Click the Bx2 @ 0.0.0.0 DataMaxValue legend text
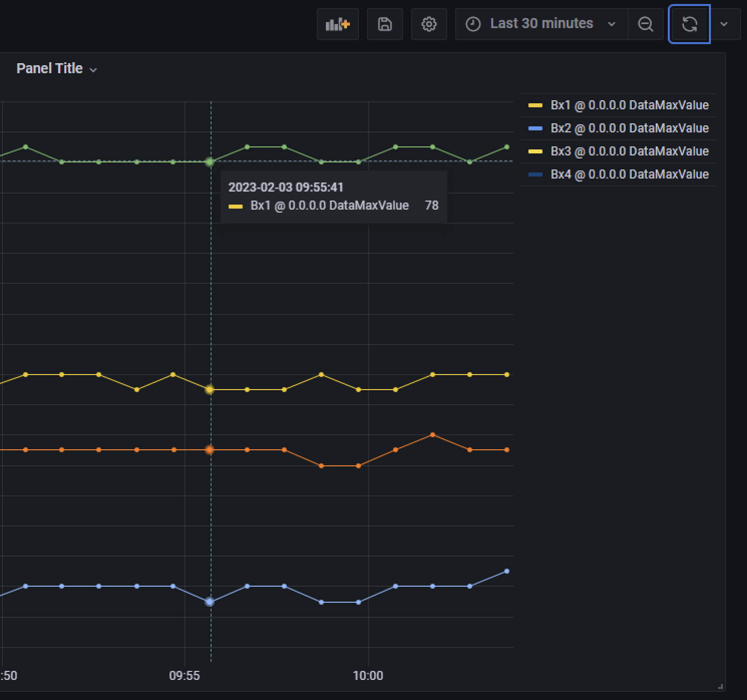This screenshot has height=700, width=747. point(629,128)
